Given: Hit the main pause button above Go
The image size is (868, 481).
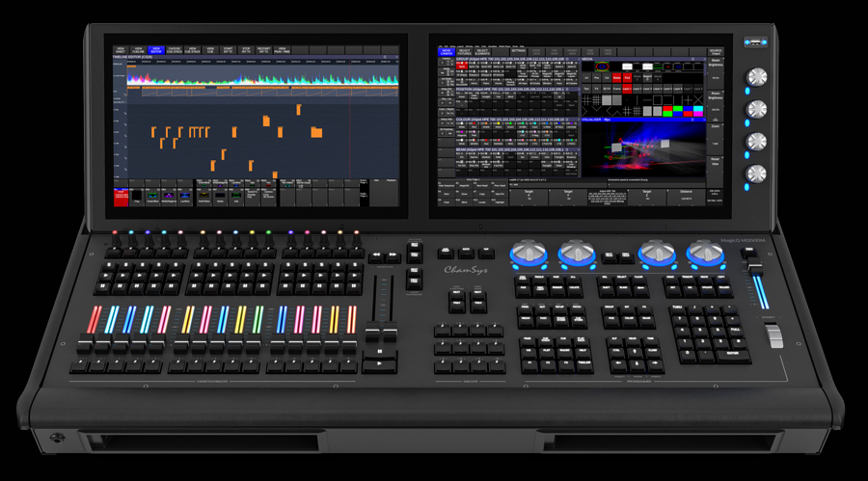Looking at the screenshot, I should 380,352.
